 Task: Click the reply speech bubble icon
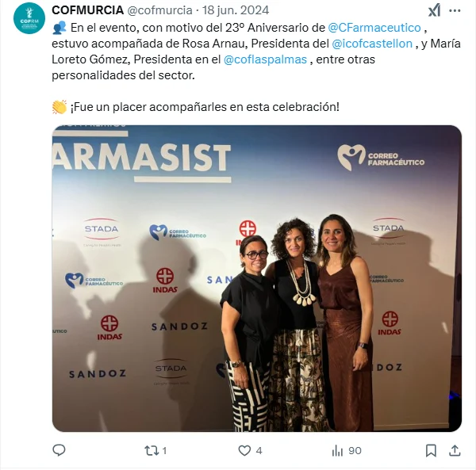[x=59, y=450]
